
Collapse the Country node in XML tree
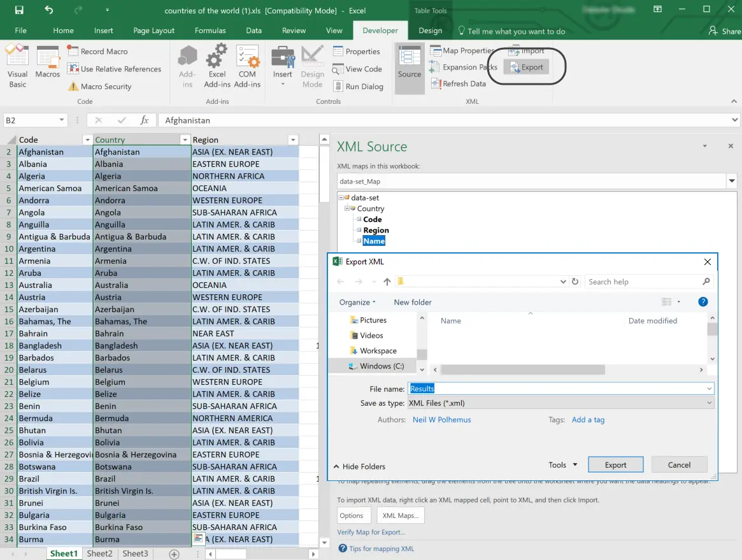347,208
